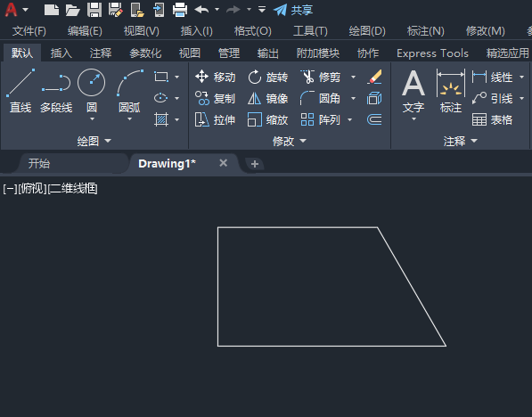532x417 pixels.
Task: Open the Table (表格) tool
Action: tap(492, 119)
